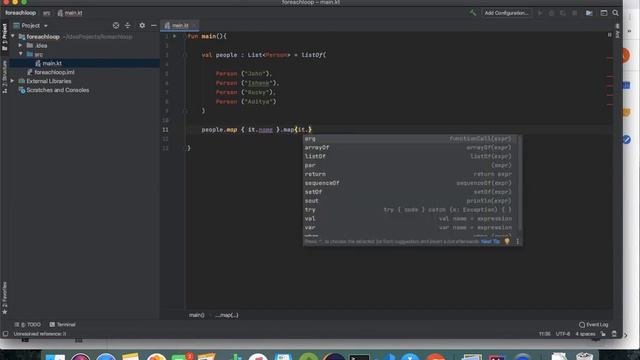Choose the return completion suggestion

(x=410, y=174)
